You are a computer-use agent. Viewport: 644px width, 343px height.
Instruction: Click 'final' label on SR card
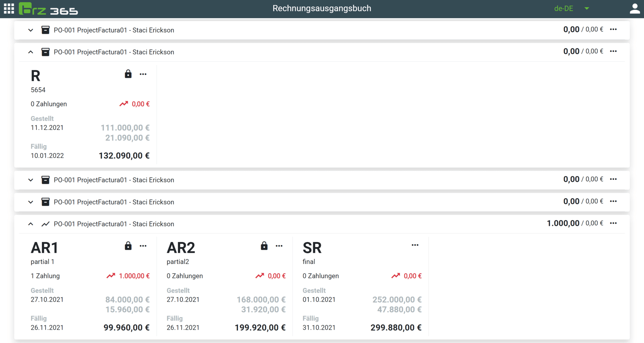[x=309, y=262]
